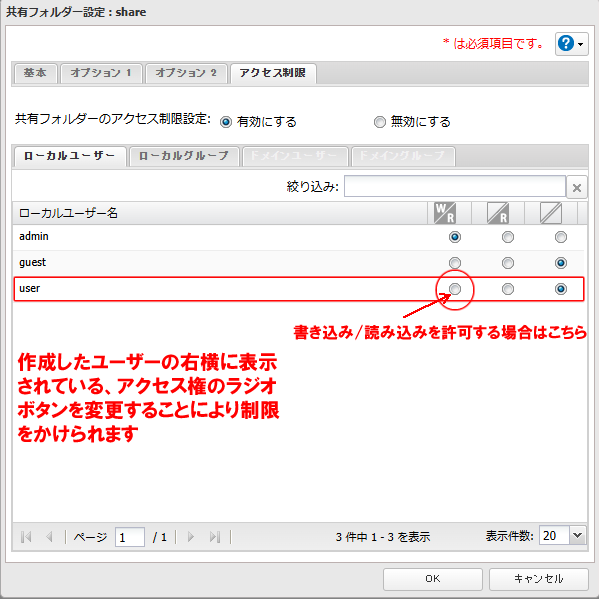Click the blue help question mark icon
Screen dimensions: 599x599
coord(566,44)
